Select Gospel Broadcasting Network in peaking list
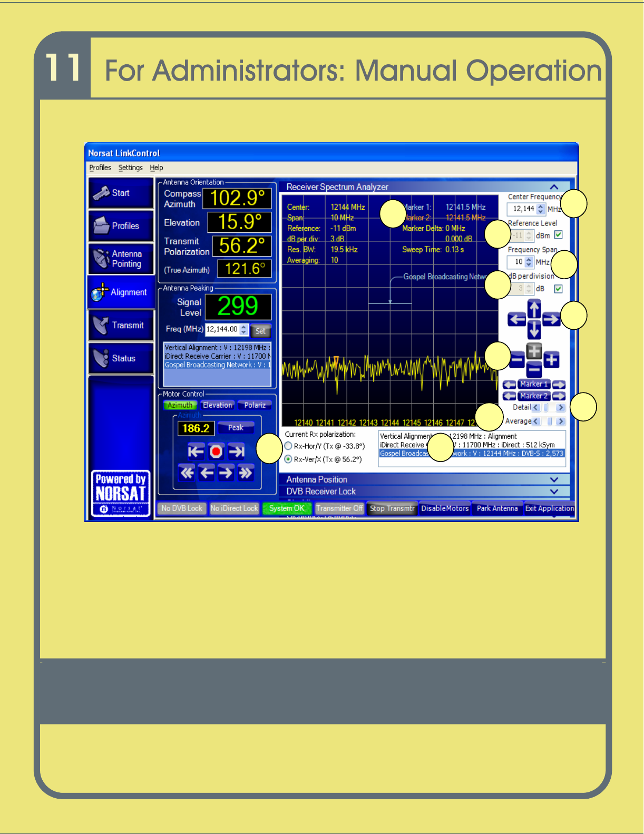 pyautogui.click(x=217, y=365)
